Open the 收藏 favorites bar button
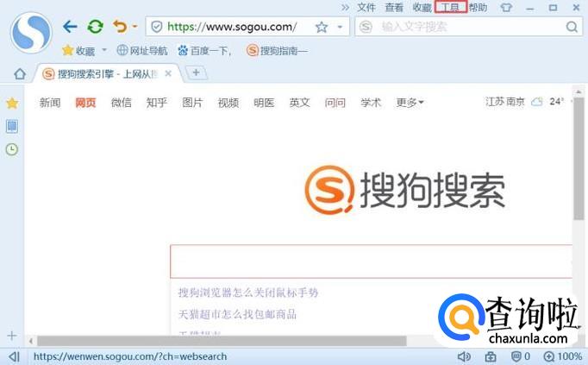588x365 pixels. pos(78,50)
